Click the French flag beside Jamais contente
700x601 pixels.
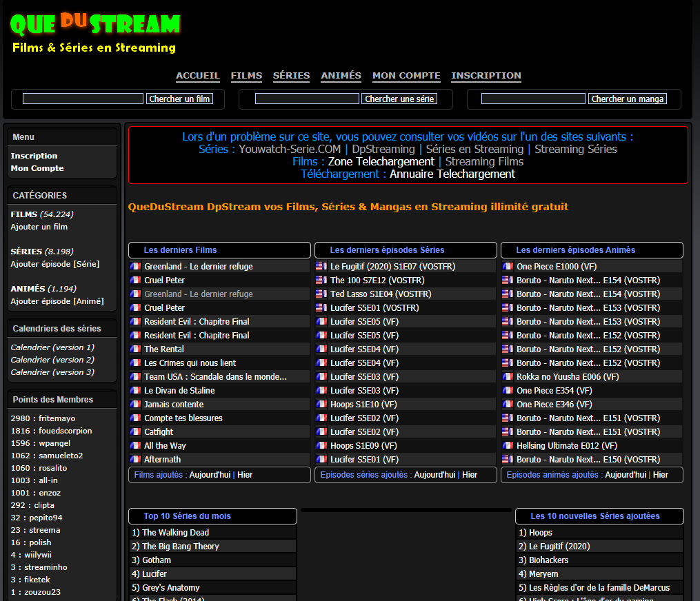pos(136,405)
